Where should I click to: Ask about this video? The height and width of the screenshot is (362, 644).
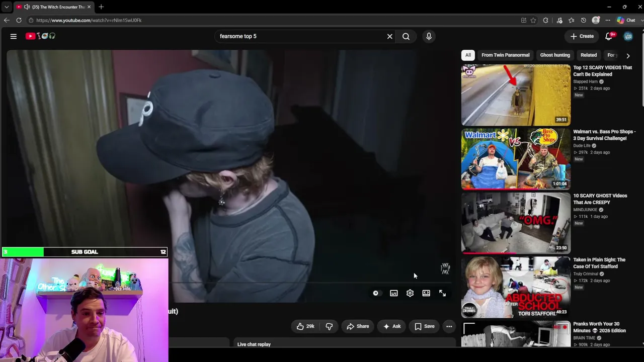click(391, 326)
